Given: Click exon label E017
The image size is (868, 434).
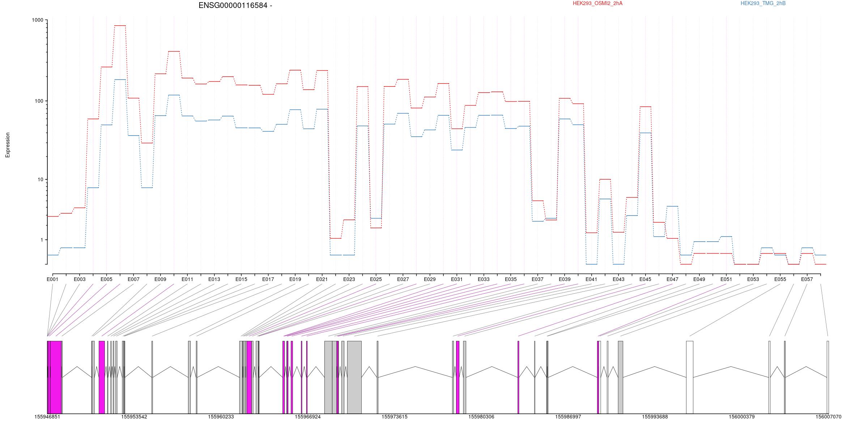Looking at the screenshot, I should (x=268, y=279).
